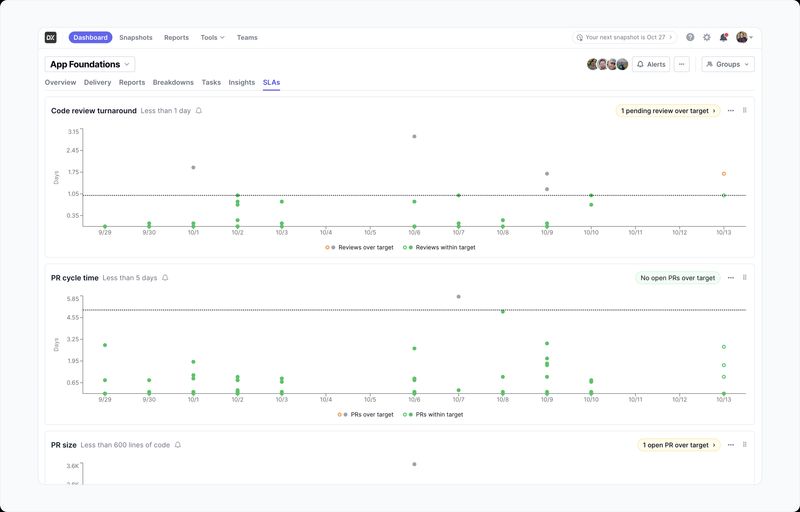Click the Alerts button
800x512 pixels.
click(651, 64)
